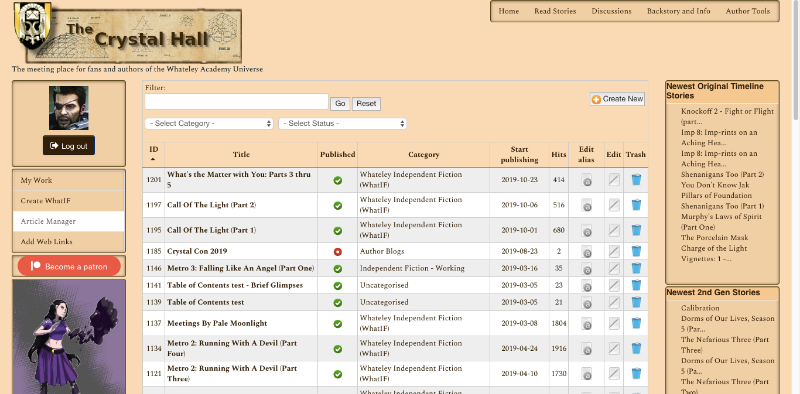The width and height of the screenshot is (800, 394).
Task: Trash article with ID 1134
Action: click(636, 349)
